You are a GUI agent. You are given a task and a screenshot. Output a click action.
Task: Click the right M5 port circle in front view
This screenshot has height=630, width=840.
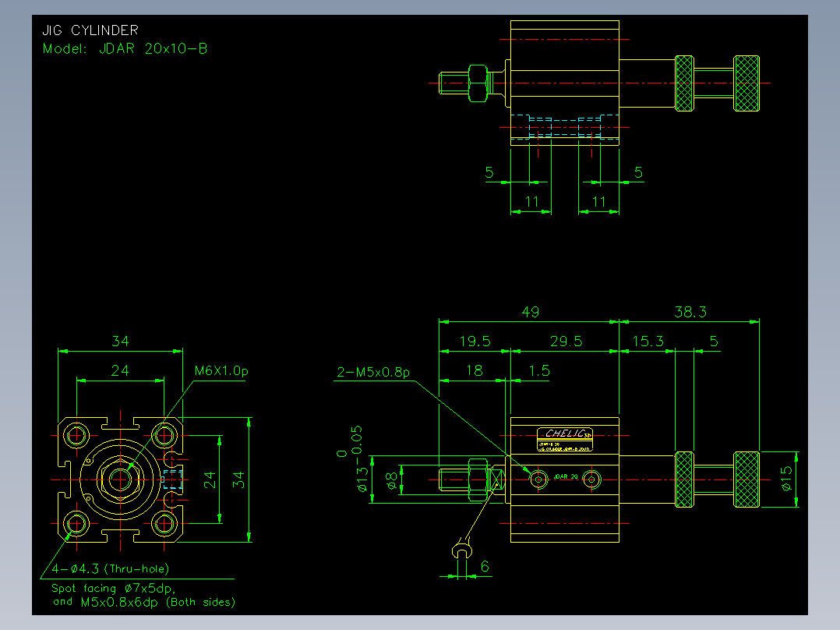[x=591, y=480]
